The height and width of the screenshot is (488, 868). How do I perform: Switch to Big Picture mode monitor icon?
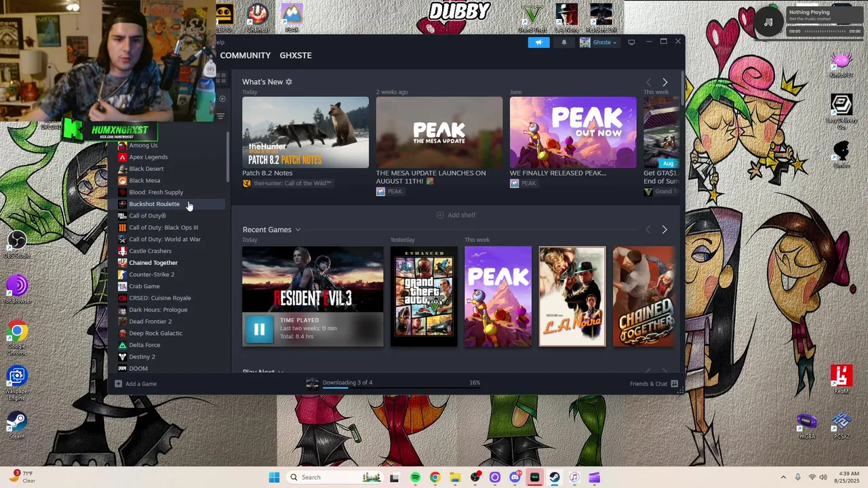click(631, 42)
